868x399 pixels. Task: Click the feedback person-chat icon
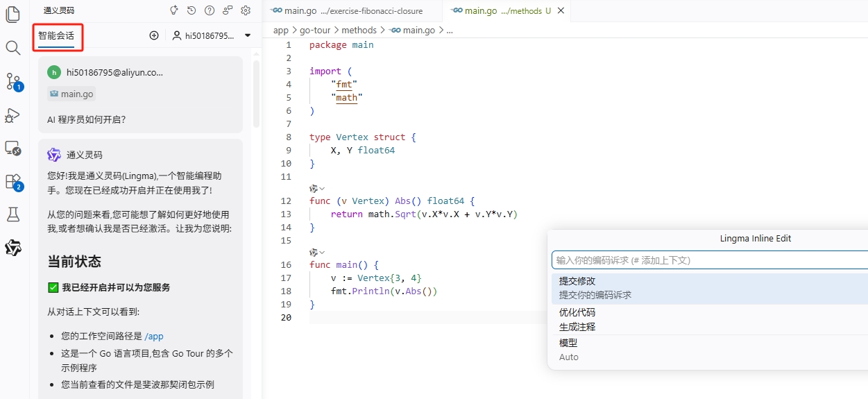228,10
